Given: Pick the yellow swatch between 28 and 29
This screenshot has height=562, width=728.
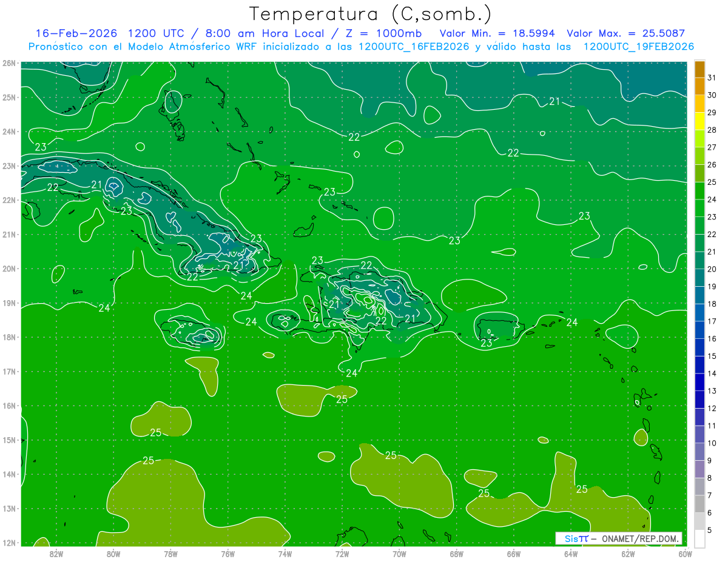Looking at the screenshot, I should [x=699, y=121].
